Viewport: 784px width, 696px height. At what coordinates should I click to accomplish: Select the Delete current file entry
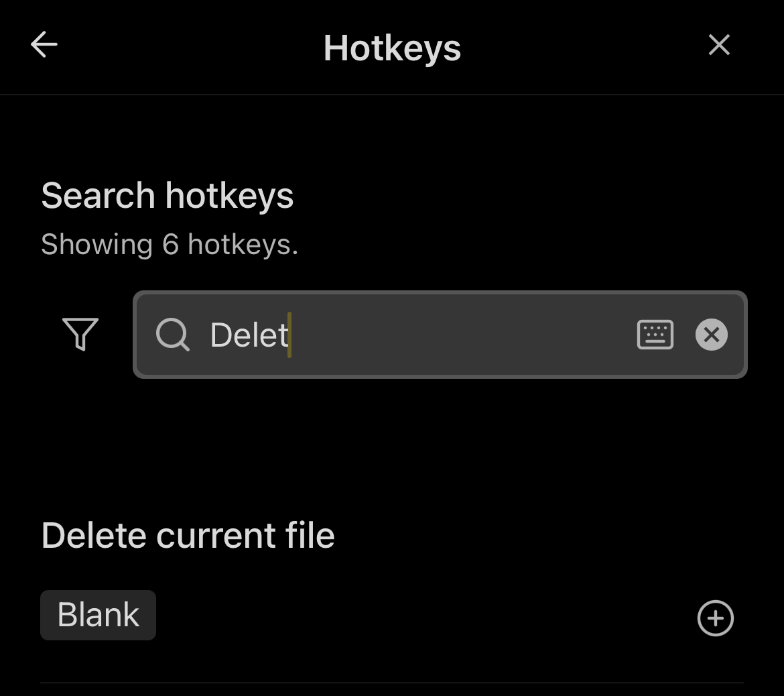(188, 536)
